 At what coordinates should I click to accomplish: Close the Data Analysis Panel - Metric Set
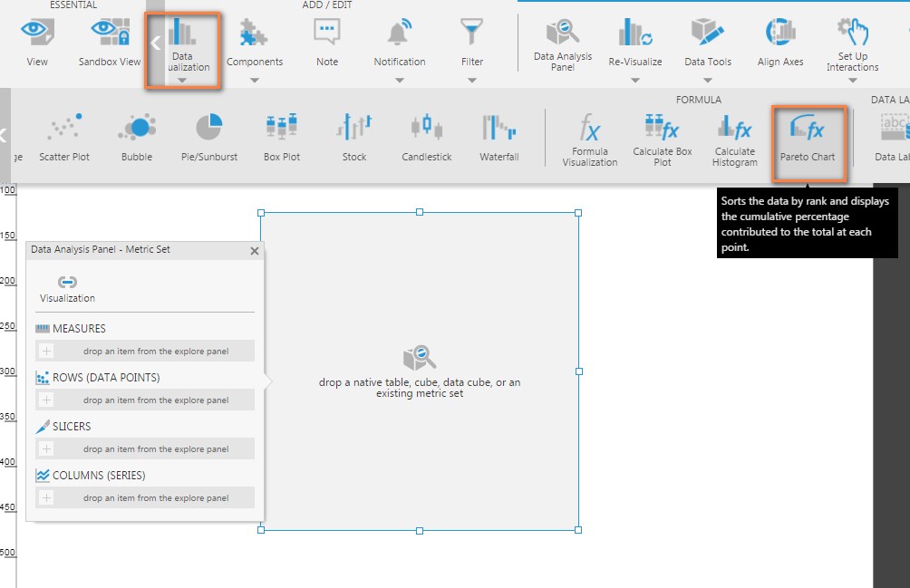[x=254, y=251]
